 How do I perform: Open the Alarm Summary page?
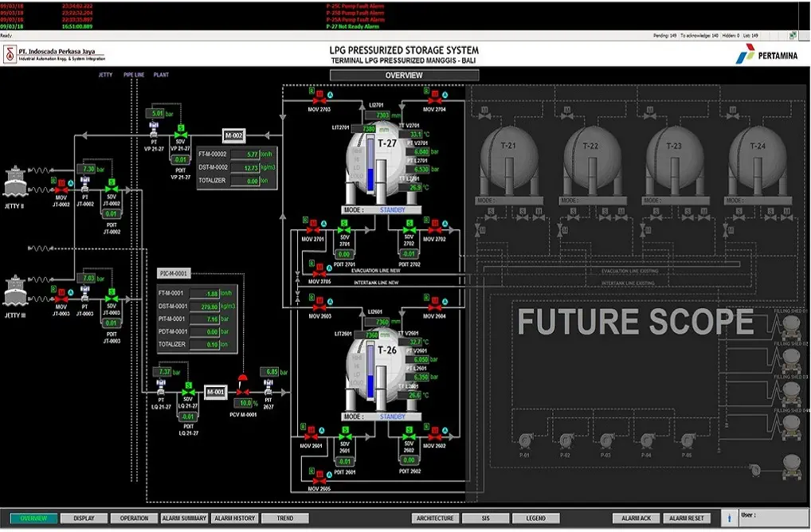[x=184, y=518]
